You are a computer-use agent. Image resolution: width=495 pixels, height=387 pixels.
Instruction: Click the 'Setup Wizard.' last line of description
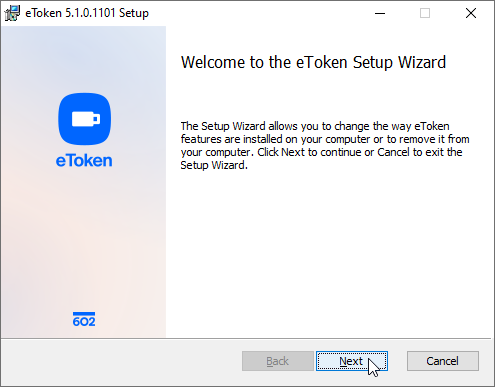214,165
